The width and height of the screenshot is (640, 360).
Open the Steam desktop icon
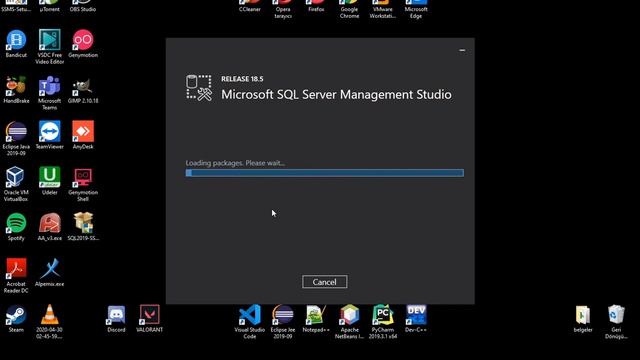tap(16, 315)
